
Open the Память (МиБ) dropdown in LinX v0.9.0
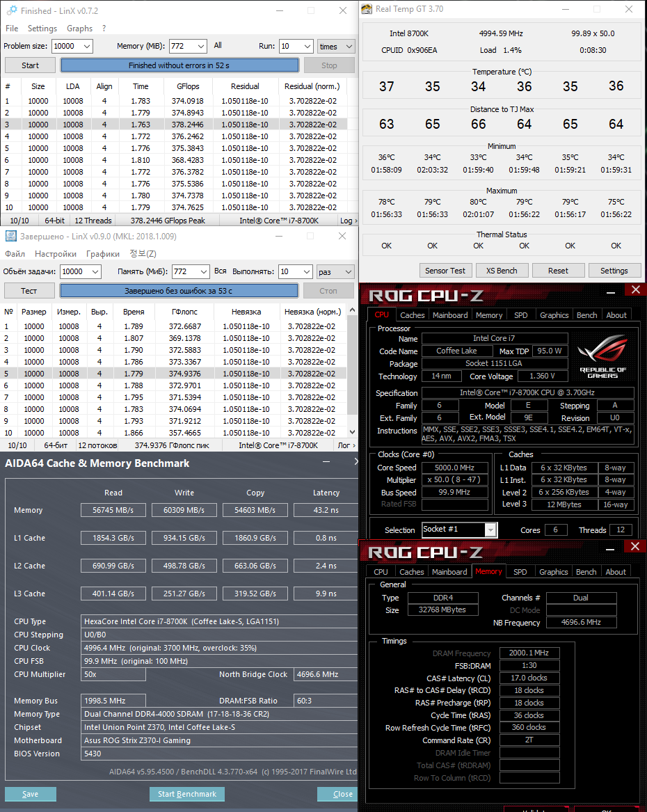coord(203,271)
